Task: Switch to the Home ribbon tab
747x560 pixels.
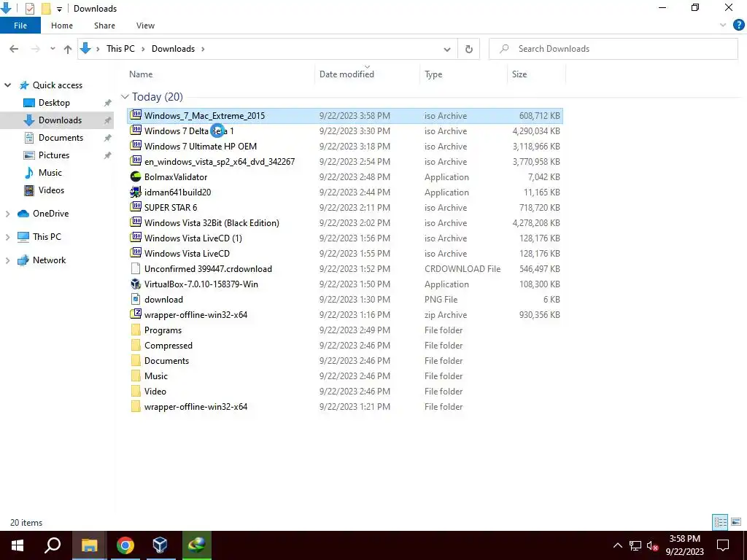Action: [x=62, y=26]
